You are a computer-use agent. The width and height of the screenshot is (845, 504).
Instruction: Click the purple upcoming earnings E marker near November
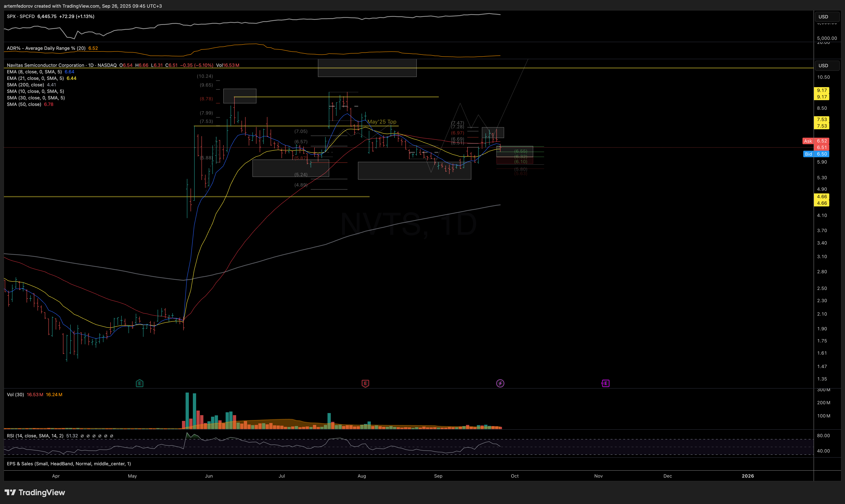coord(605,383)
